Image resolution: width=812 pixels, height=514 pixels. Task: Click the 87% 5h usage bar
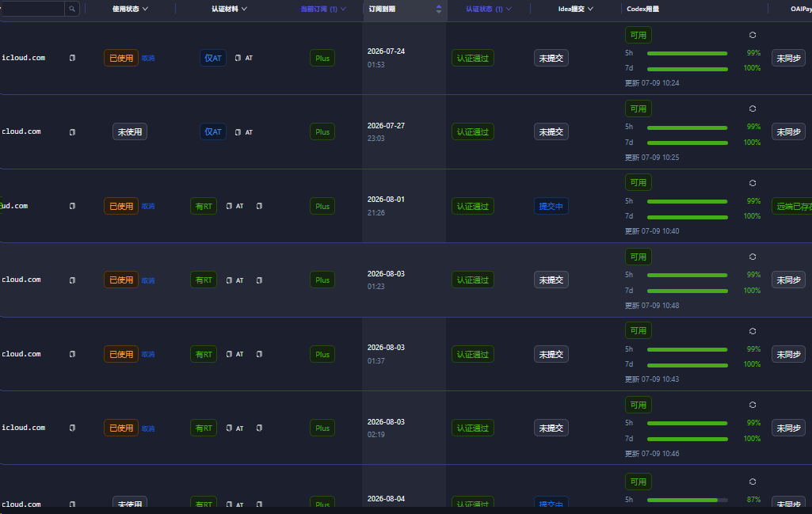(687, 500)
